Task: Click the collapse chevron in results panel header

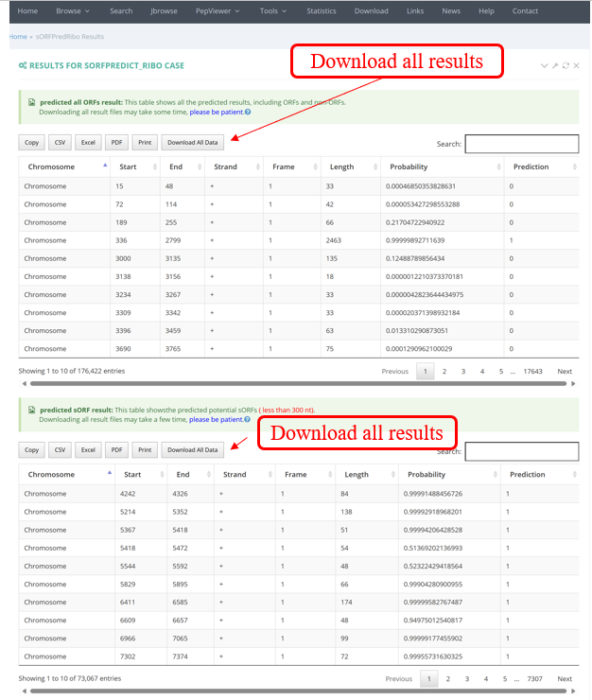Action: [x=545, y=66]
